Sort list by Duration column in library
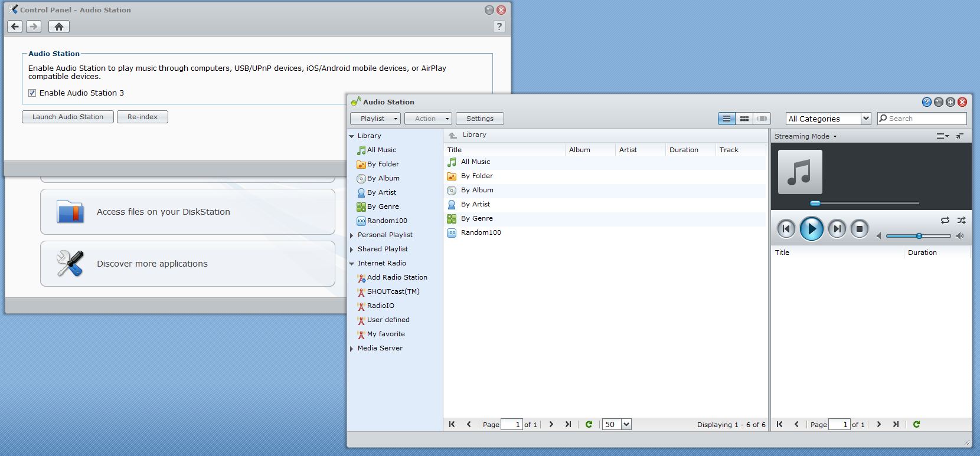This screenshot has width=980, height=456. pos(690,150)
